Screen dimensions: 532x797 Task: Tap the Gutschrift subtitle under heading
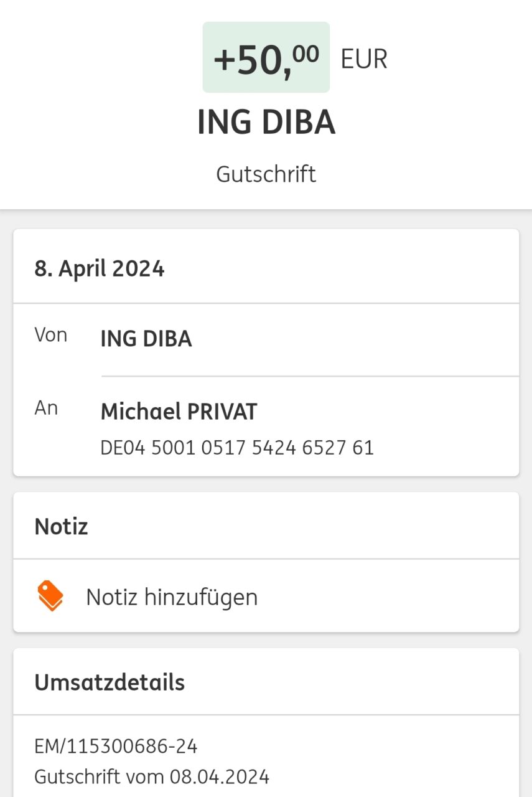(x=266, y=174)
